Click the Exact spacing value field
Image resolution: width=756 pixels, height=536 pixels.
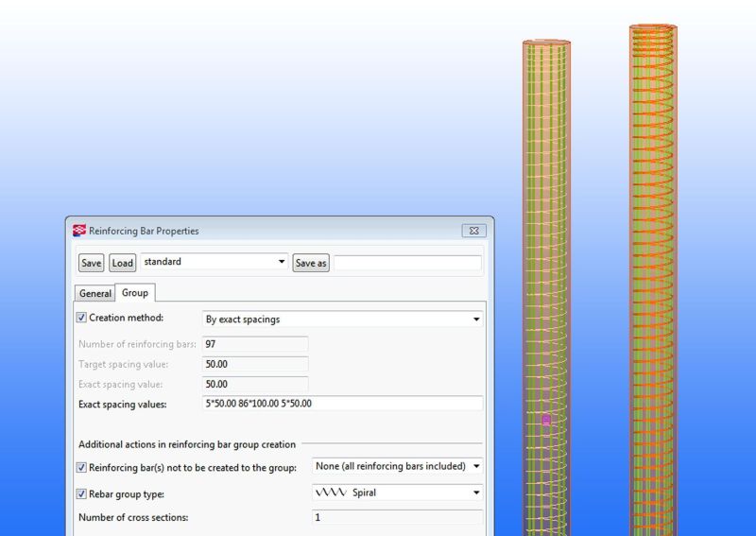point(255,385)
